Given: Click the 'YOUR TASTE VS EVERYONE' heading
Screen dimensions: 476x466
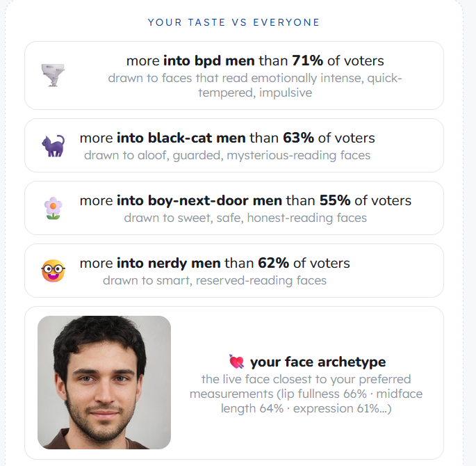Looking at the screenshot, I should (233, 22).
